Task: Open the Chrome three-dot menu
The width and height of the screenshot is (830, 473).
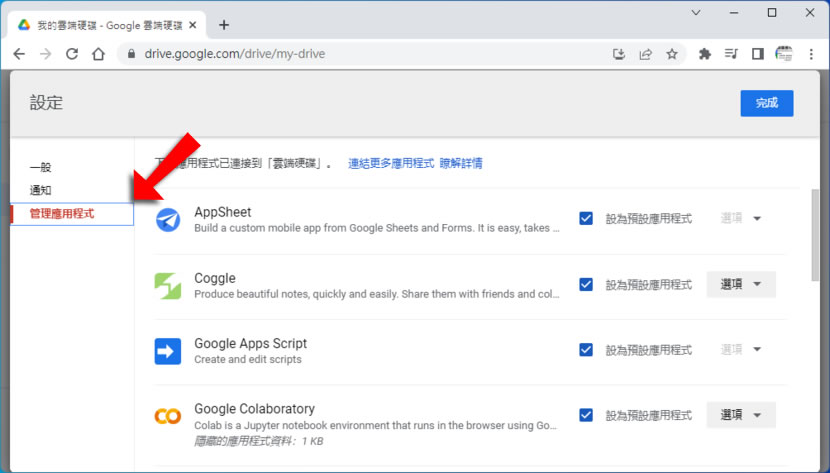Action: pyautogui.click(x=811, y=54)
